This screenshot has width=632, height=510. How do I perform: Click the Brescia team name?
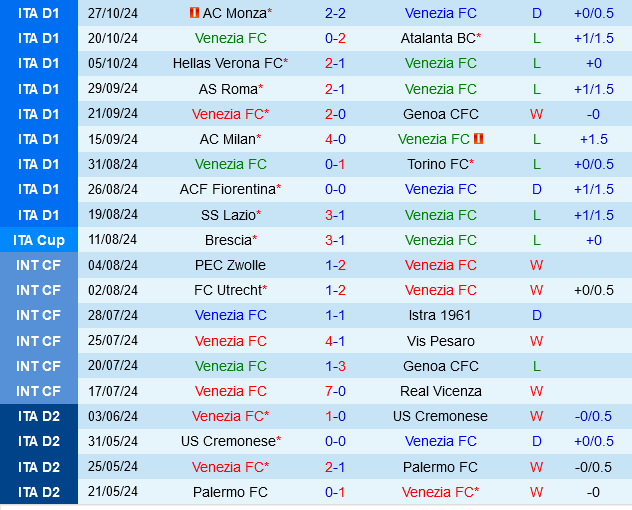point(229,240)
